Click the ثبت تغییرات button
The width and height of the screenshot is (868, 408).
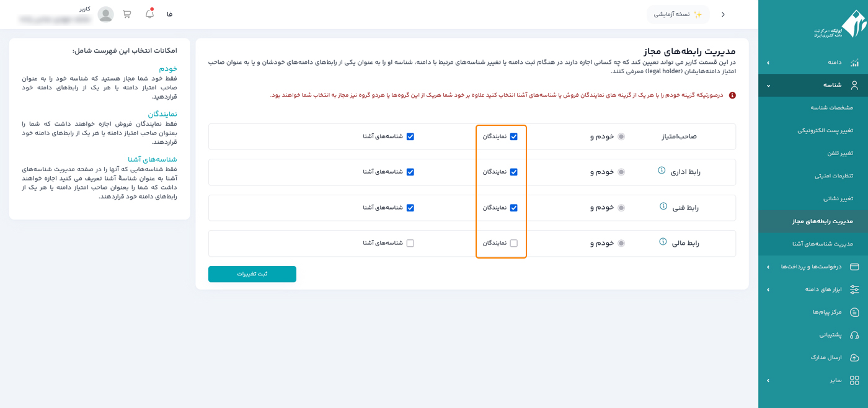click(252, 274)
